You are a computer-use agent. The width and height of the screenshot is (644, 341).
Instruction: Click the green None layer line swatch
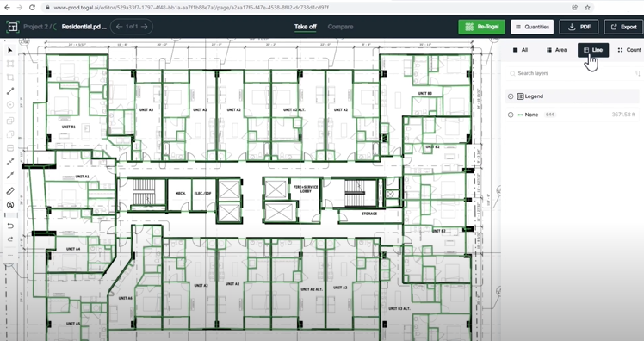tap(520, 115)
